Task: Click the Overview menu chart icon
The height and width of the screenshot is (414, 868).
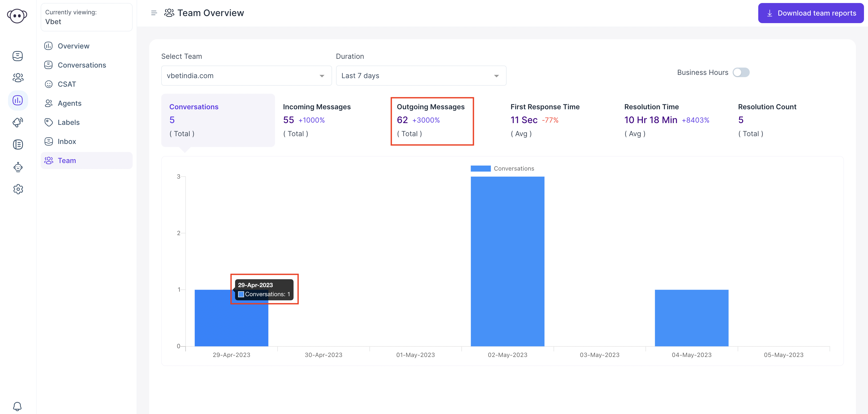Action: (x=48, y=46)
